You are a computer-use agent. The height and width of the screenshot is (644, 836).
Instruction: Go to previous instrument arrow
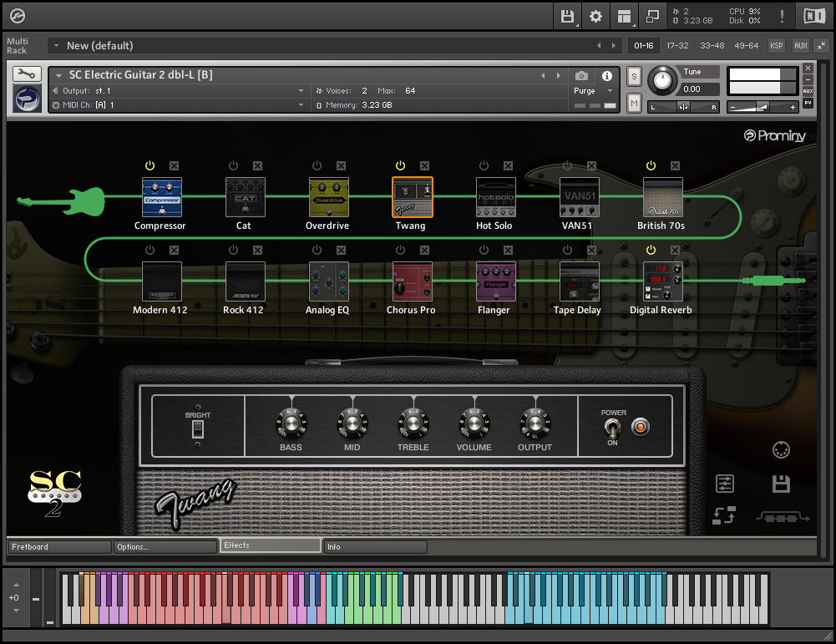pyautogui.click(x=544, y=76)
